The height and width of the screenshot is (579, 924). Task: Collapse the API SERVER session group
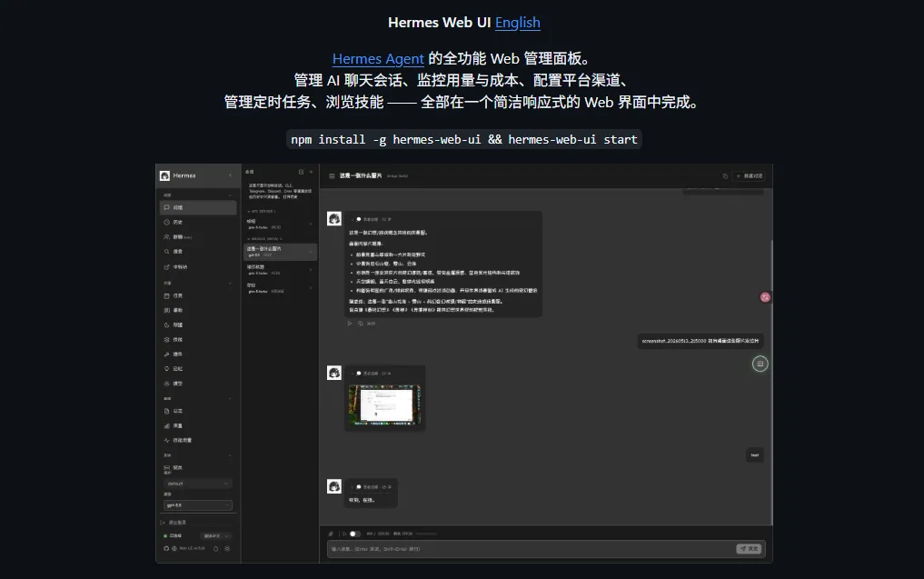tap(261, 211)
